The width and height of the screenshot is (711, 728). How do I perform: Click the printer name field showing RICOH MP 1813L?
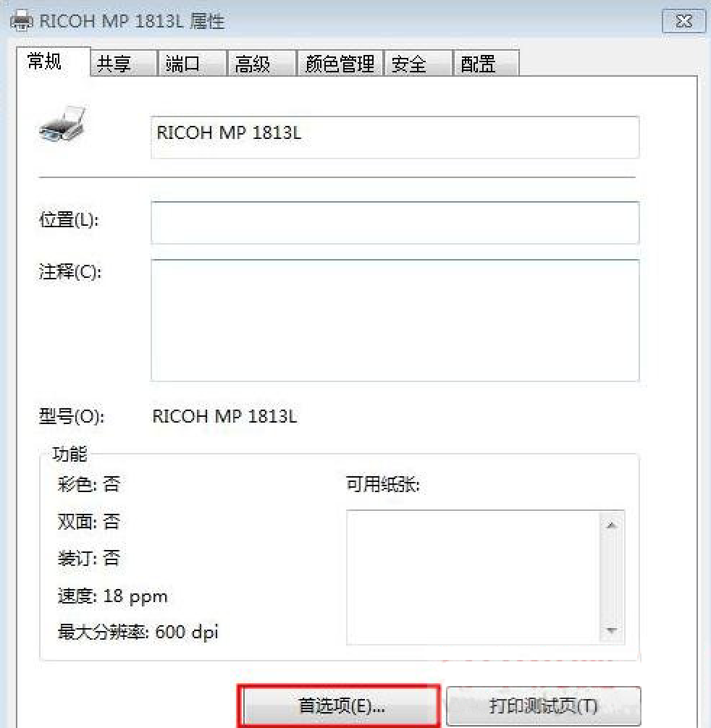pos(395,137)
